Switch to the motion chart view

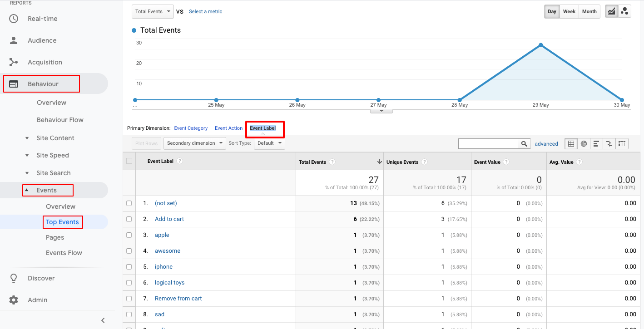click(624, 11)
